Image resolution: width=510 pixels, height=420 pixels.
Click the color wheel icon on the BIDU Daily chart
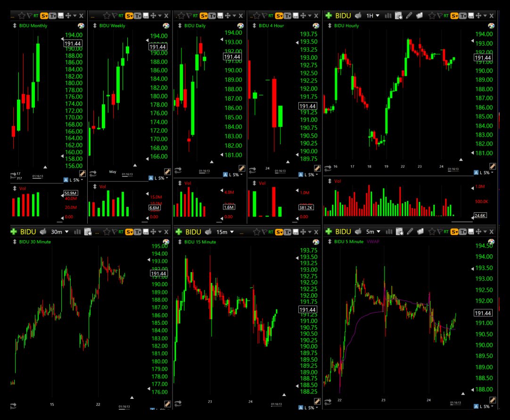tap(240, 25)
